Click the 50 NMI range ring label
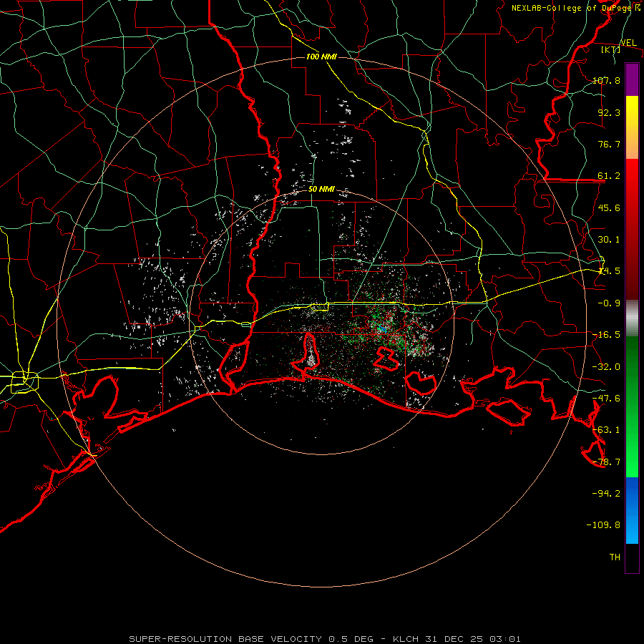The height and width of the screenshot is (644, 644). [321, 190]
